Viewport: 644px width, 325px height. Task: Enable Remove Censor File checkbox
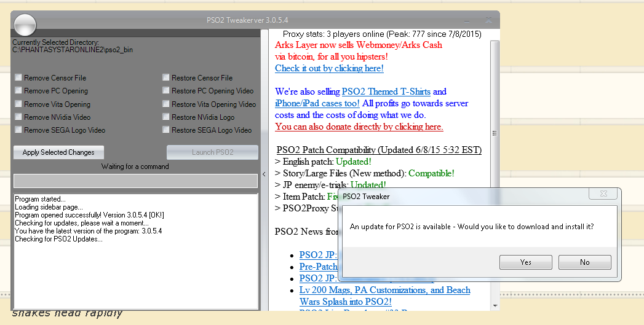(18, 77)
